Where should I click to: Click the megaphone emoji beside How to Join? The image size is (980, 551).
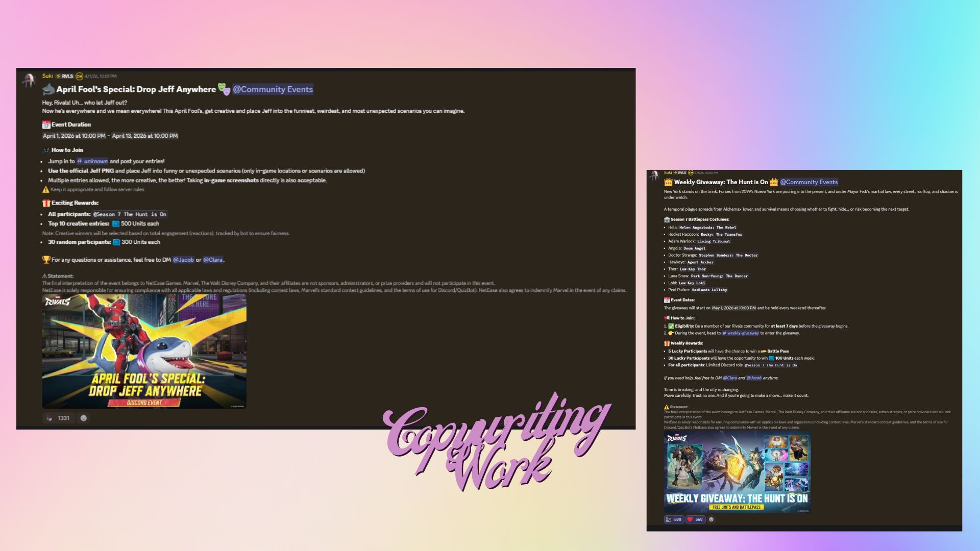coord(667,318)
